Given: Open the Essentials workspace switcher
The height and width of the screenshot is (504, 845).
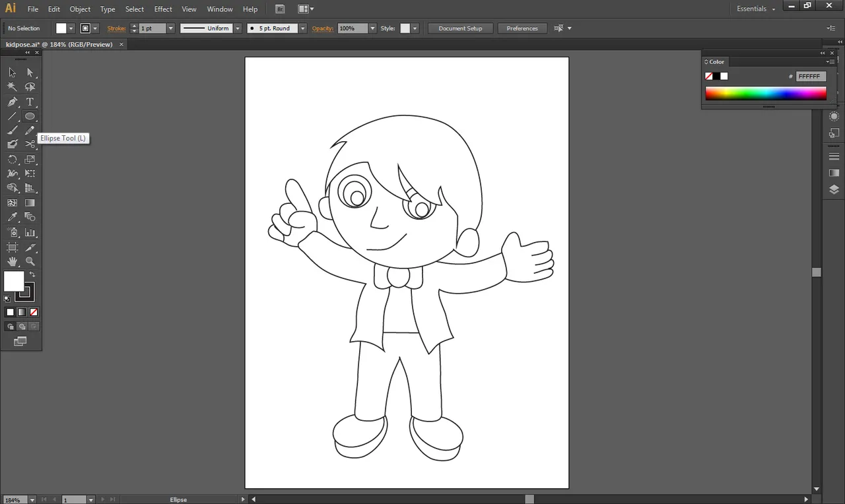Looking at the screenshot, I should click(756, 9).
